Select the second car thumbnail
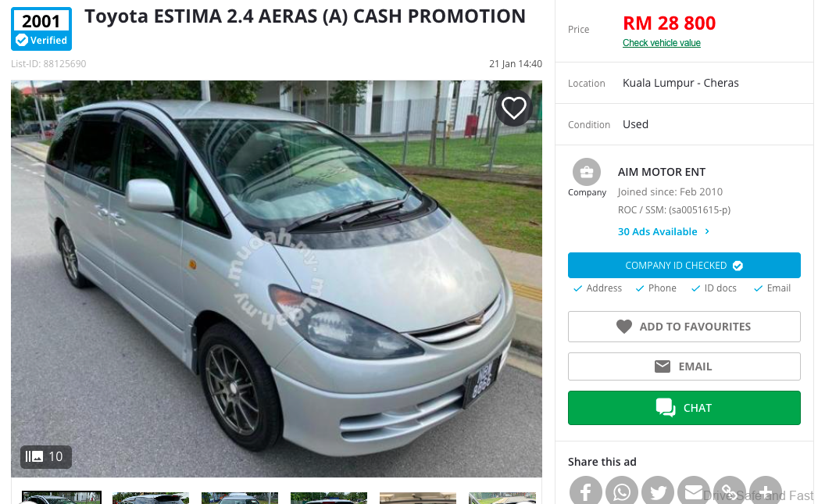 (151, 499)
